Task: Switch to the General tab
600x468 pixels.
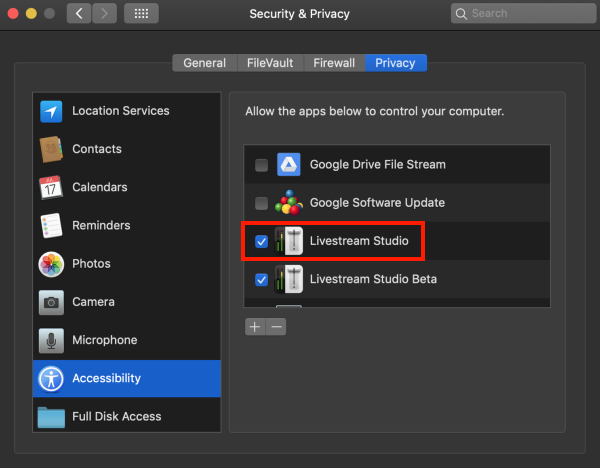Action: pyautogui.click(x=205, y=63)
